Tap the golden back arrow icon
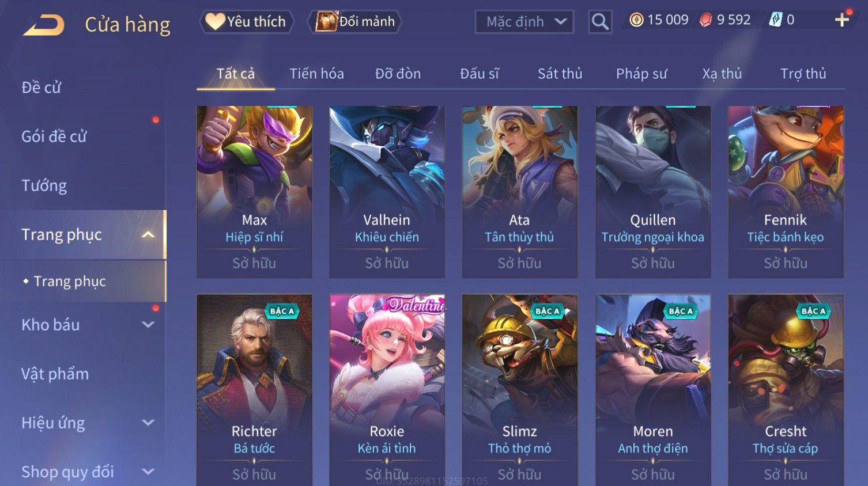 pyautogui.click(x=43, y=25)
